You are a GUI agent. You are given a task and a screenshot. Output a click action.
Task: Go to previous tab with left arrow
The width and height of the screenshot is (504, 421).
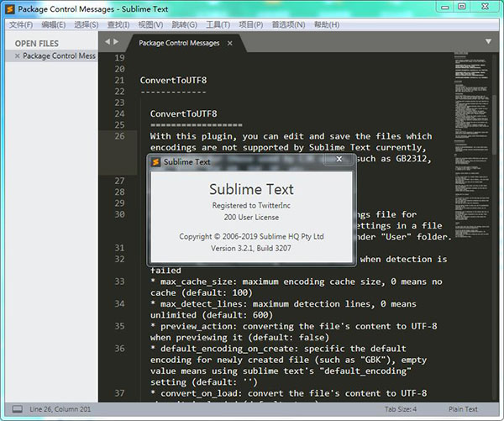pyautogui.click(x=108, y=41)
